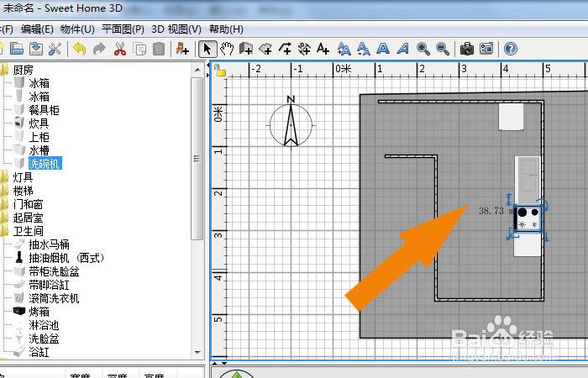Paste from the clipboard
588x378 pixels.
(x=159, y=49)
